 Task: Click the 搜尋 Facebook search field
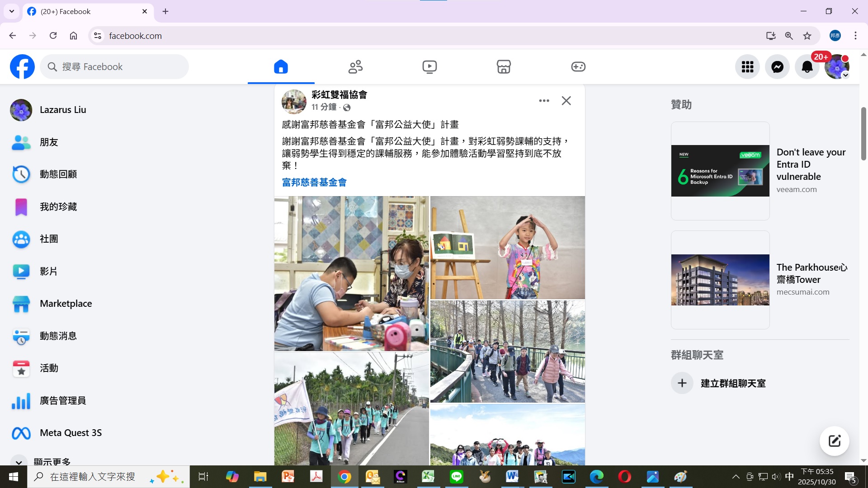click(115, 67)
